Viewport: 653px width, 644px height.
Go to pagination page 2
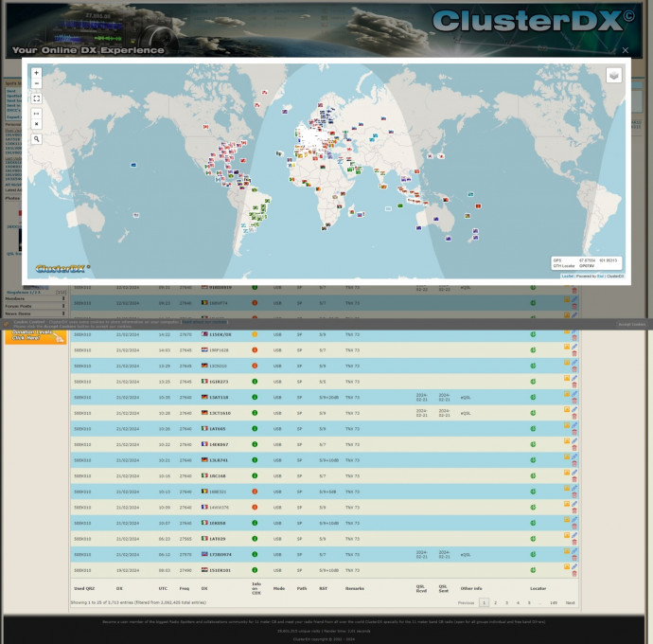coord(495,602)
